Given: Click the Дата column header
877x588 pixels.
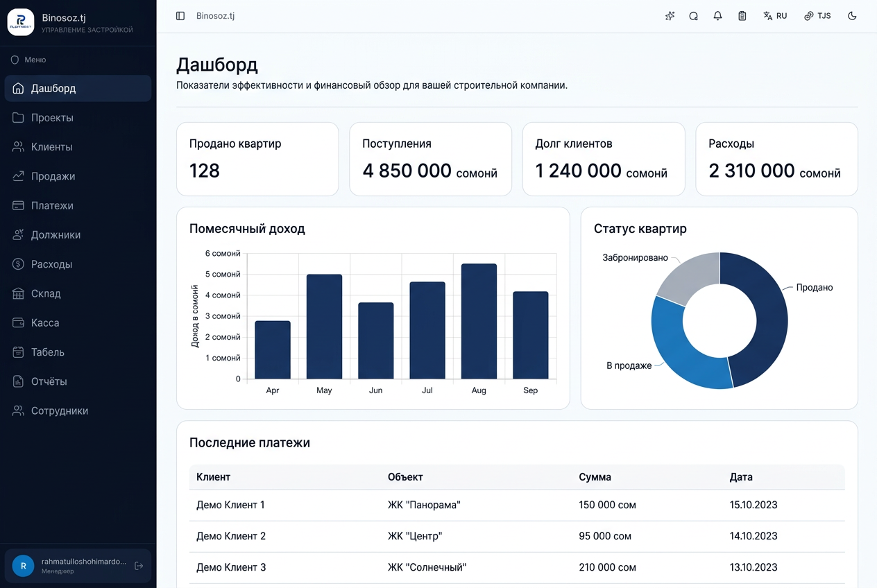Looking at the screenshot, I should pyautogui.click(x=741, y=477).
